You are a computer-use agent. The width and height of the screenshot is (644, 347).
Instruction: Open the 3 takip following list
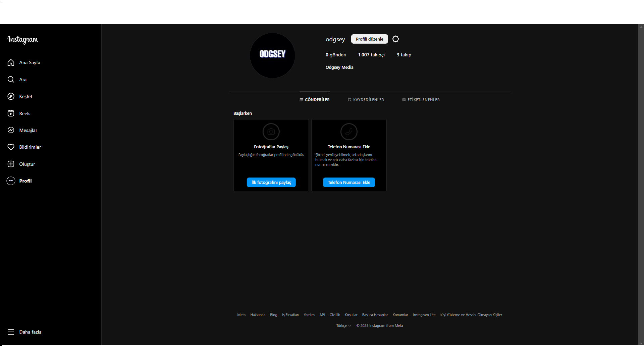(404, 55)
